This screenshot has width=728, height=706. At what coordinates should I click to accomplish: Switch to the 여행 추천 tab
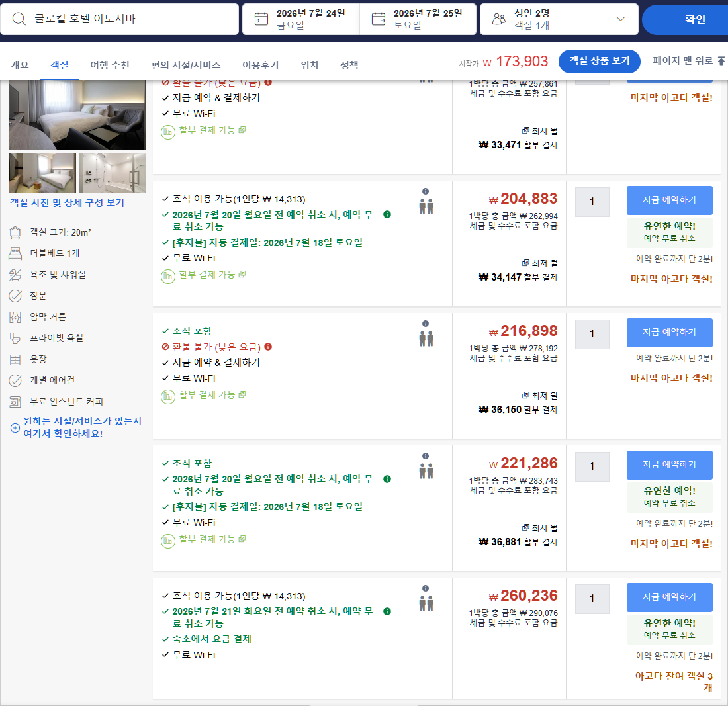[110, 65]
